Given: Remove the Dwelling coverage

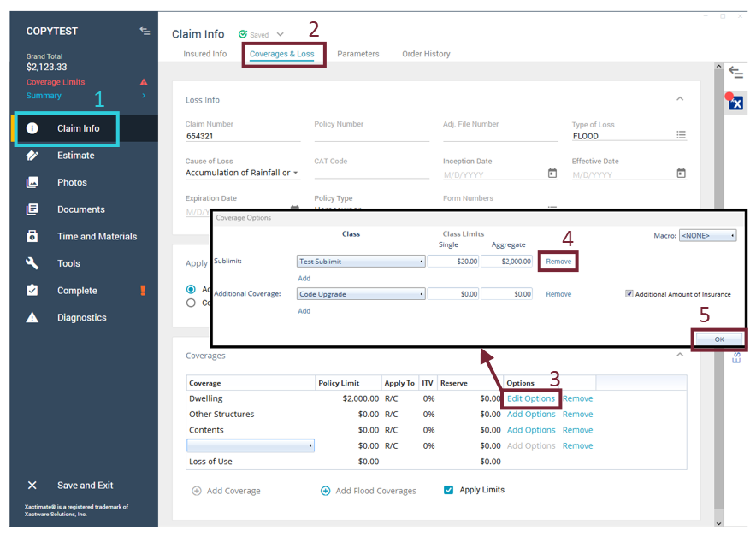Looking at the screenshot, I should click(577, 398).
